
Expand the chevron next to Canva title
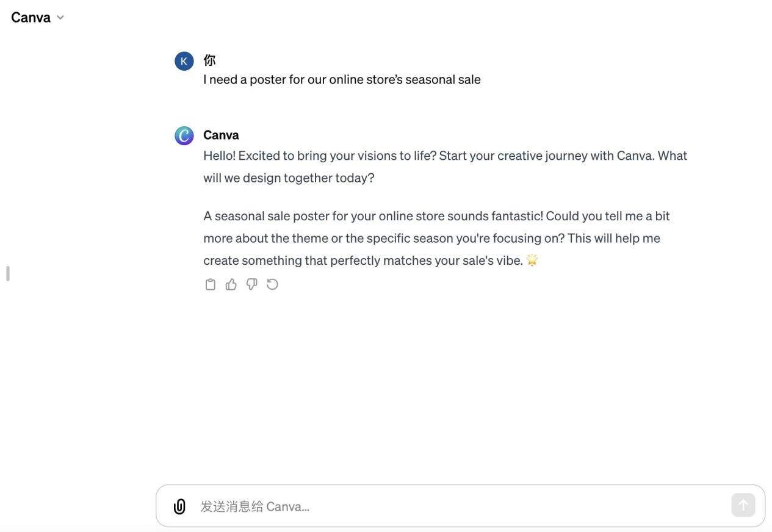pyautogui.click(x=60, y=18)
